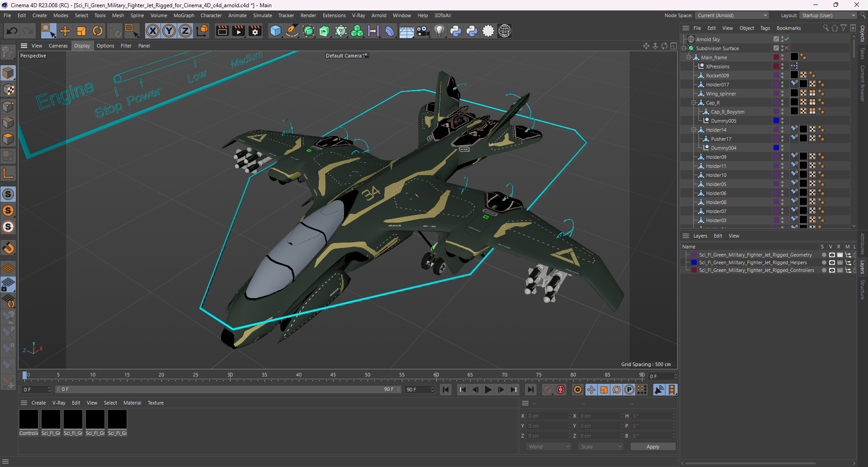Collapse the Cap_R tree node
This screenshot has width=868, height=467.
pos(694,103)
